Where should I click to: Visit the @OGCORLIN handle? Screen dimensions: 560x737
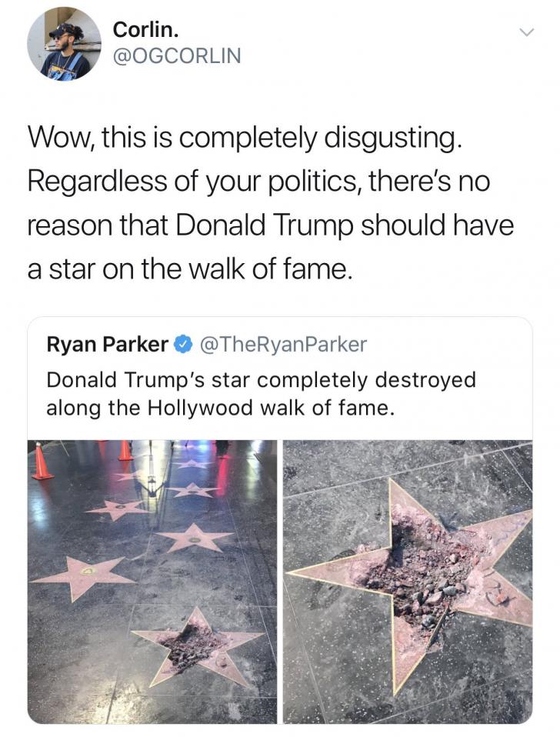click(x=177, y=55)
